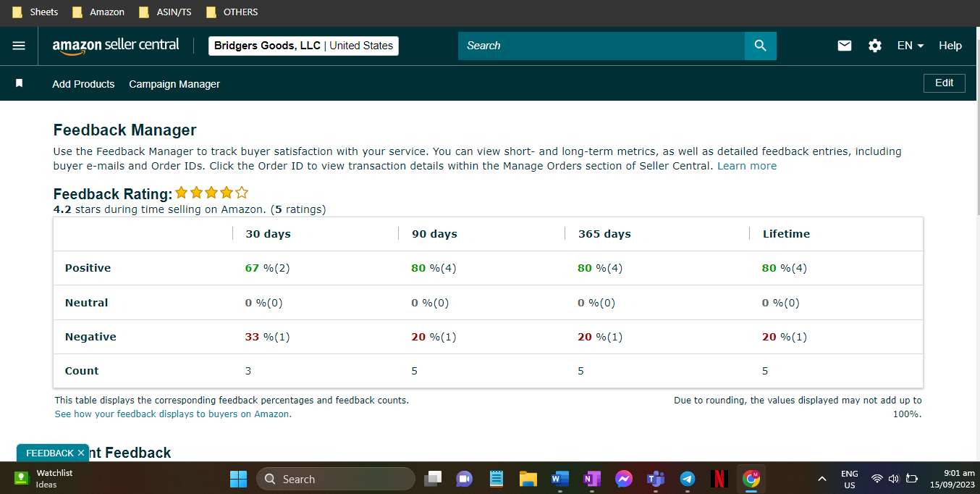Open the EN language dropdown
The height and width of the screenshot is (494, 980).
(911, 46)
